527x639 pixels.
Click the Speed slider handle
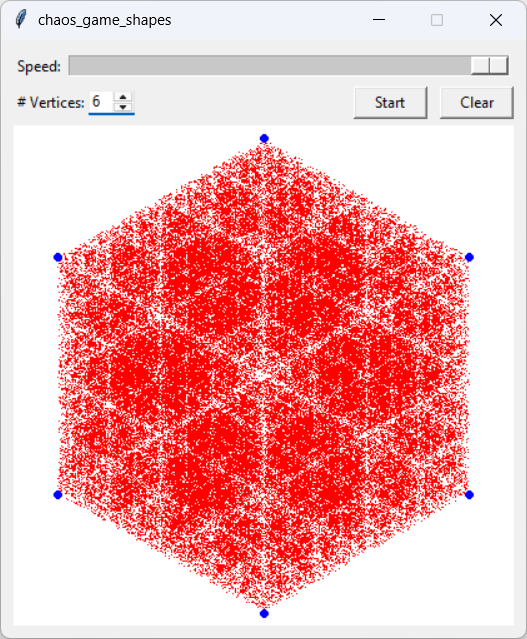point(489,65)
